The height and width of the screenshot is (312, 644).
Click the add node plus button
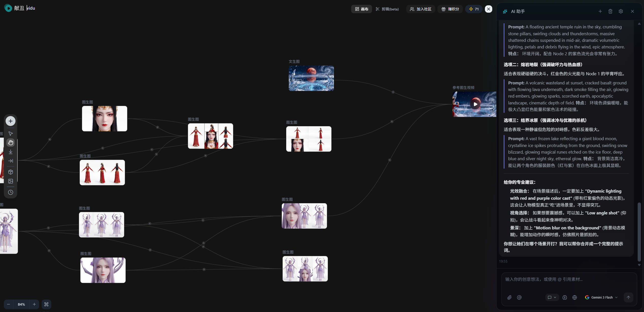(x=11, y=121)
